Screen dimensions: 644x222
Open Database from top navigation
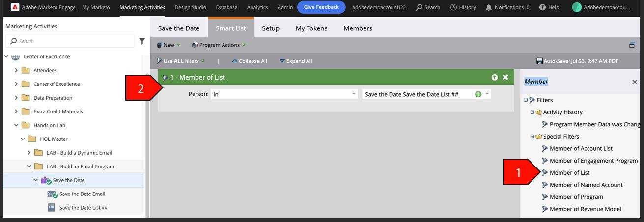[226, 7]
